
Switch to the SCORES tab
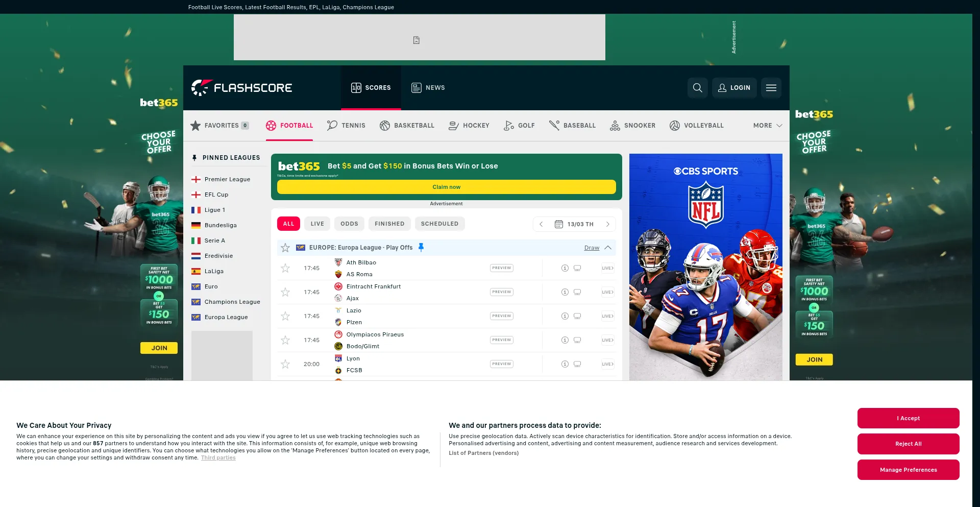pyautogui.click(x=371, y=88)
